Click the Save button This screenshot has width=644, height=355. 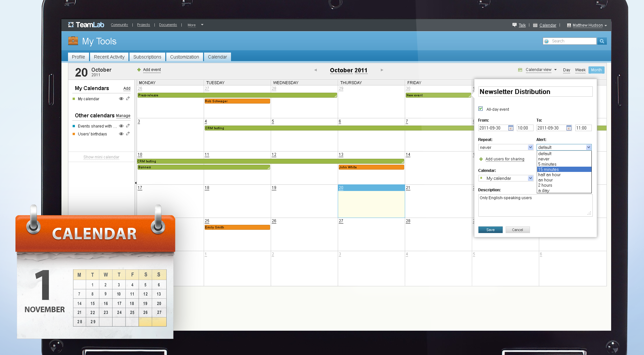click(x=490, y=230)
